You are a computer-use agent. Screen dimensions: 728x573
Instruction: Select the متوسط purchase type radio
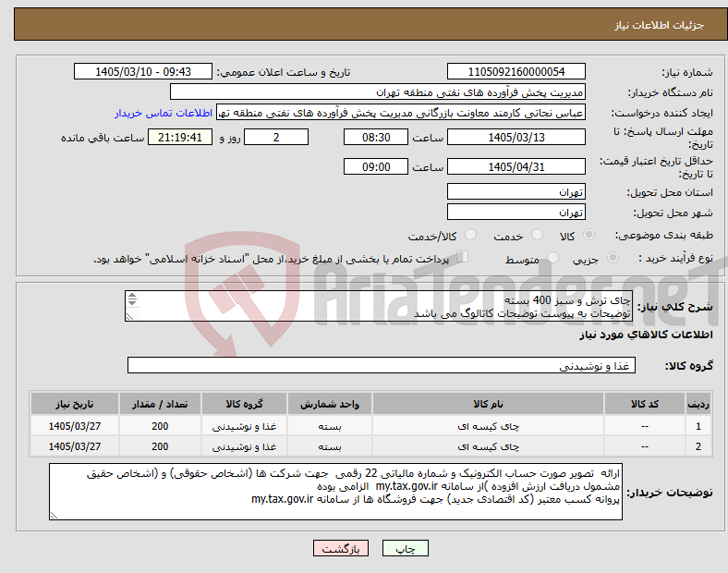point(552,258)
